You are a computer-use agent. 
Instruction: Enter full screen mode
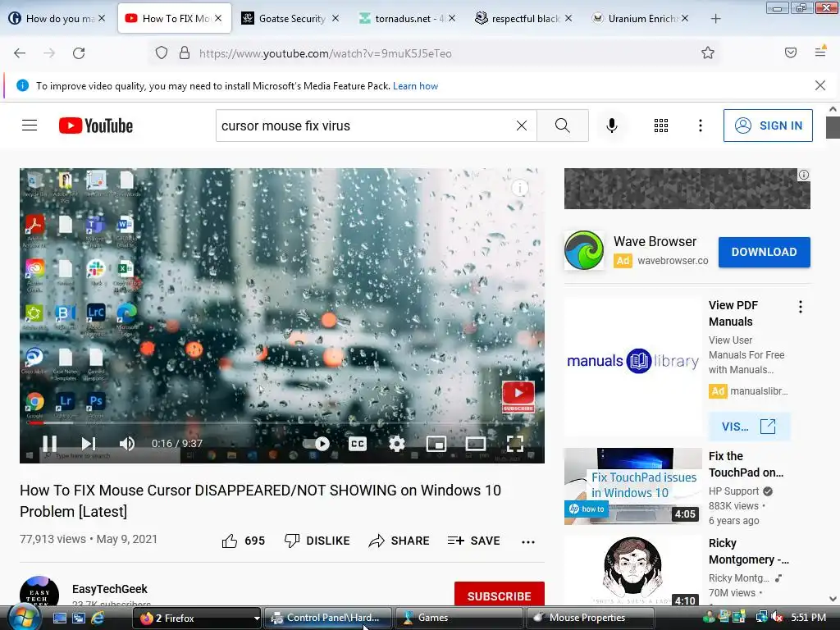(515, 444)
